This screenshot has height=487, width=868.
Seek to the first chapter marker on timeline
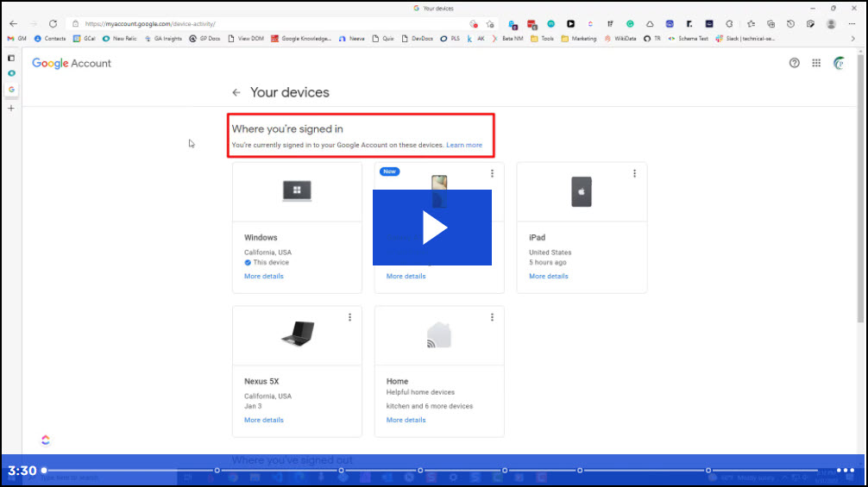pos(217,471)
